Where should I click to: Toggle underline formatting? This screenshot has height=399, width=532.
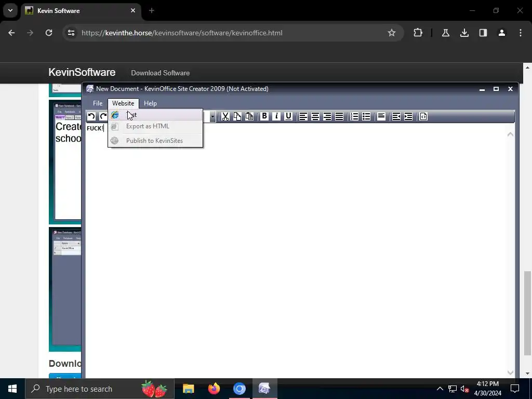click(288, 116)
